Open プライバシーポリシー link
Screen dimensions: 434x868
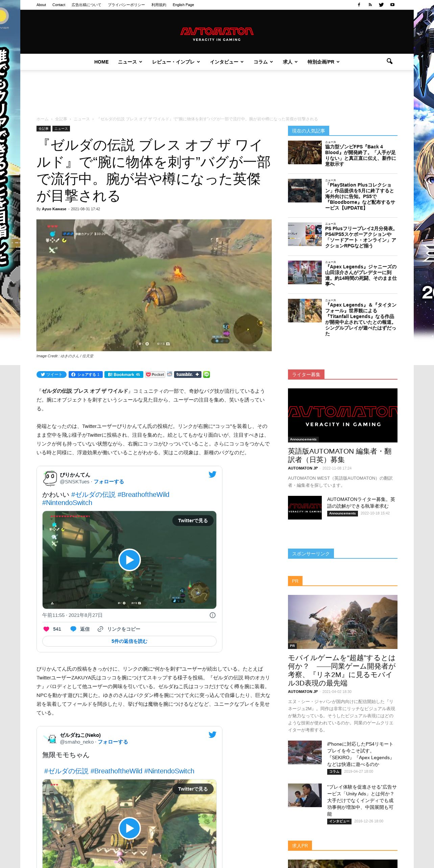point(126,5)
